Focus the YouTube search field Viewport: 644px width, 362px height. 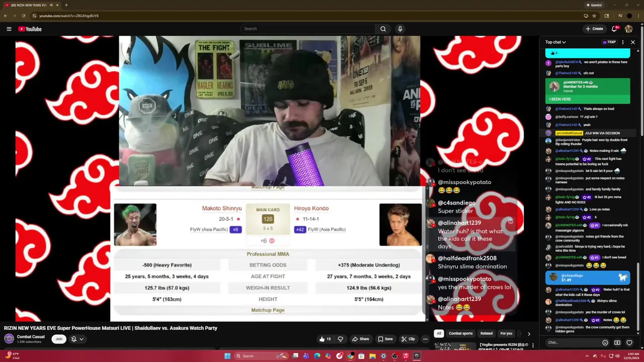pos(307,29)
